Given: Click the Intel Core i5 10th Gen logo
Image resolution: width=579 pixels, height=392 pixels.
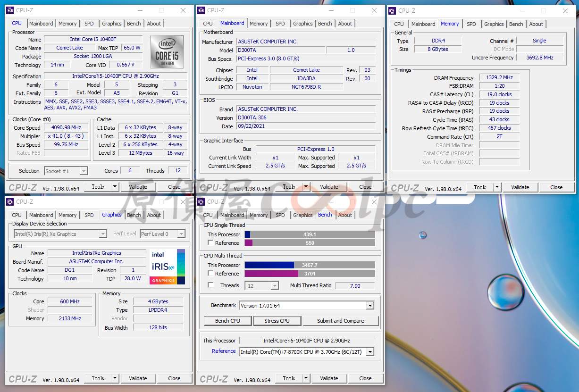Looking at the screenshot, I should point(167,52).
